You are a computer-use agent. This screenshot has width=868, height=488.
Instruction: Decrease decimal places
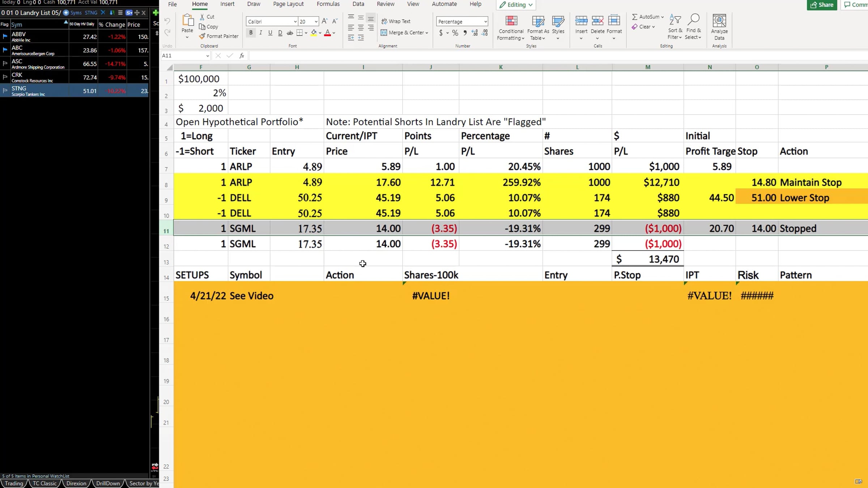(x=485, y=33)
